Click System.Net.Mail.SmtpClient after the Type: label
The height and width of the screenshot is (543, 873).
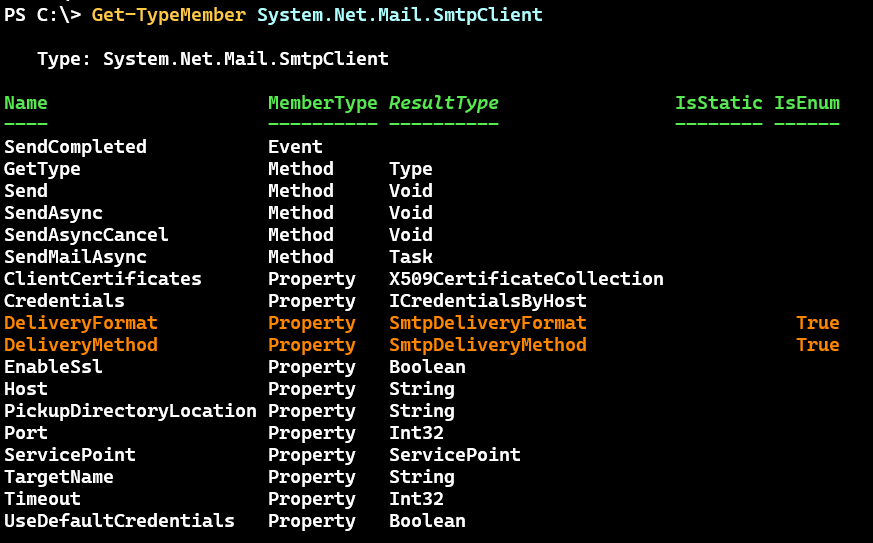[x=246, y=59]
